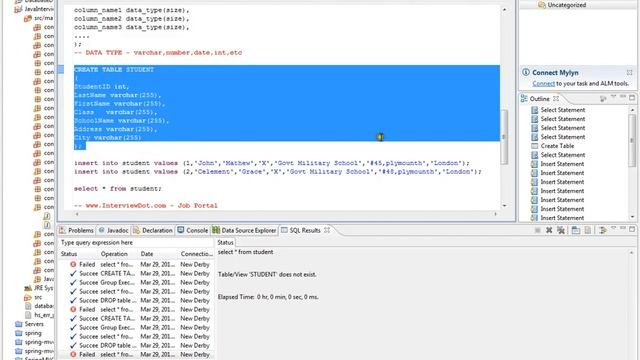
Task: Click 'Table/View STUDENT does not exist' message
Action: [x=267, y=275]
